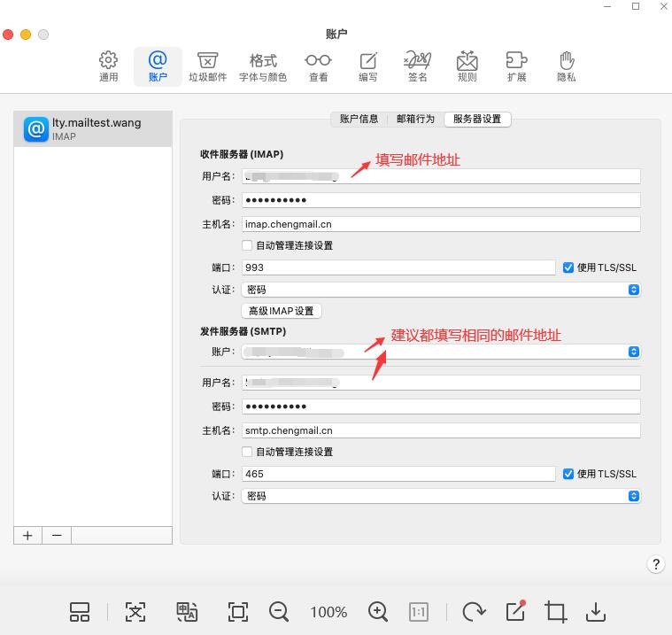The image size is (672, 635).
Task: Switch to the 邮箱行为 tab
Action: coord(416,119)
